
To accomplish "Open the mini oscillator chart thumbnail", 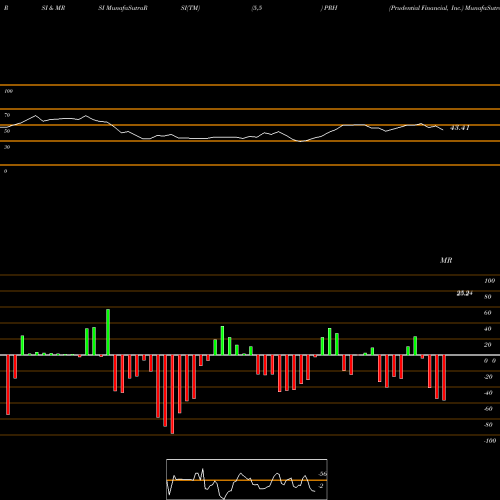I will tap(247, 479).
